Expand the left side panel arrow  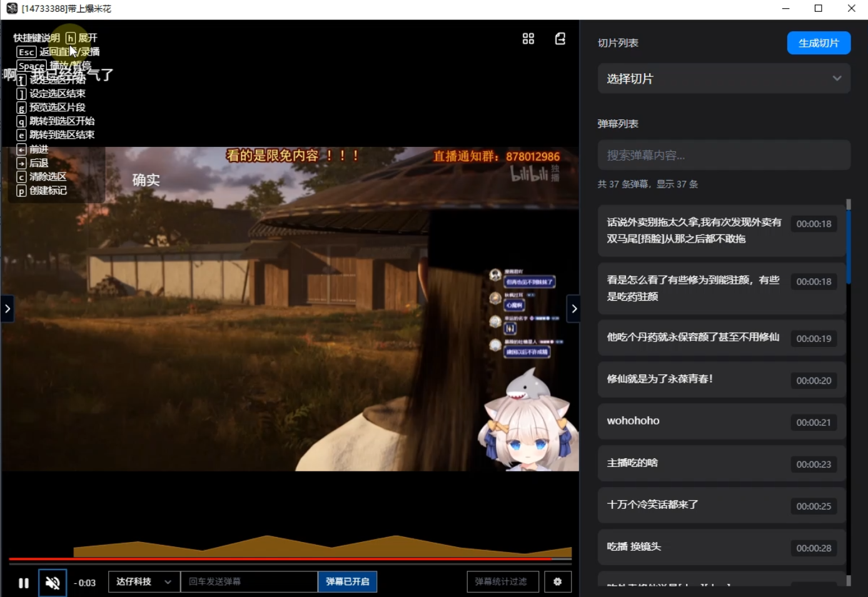(7, 309)
